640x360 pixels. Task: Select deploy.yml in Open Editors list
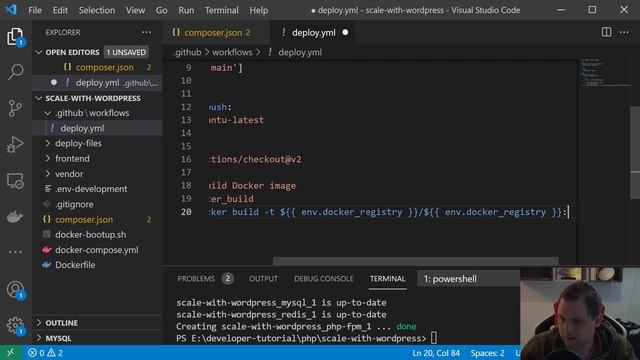click(x=97, y=83)
